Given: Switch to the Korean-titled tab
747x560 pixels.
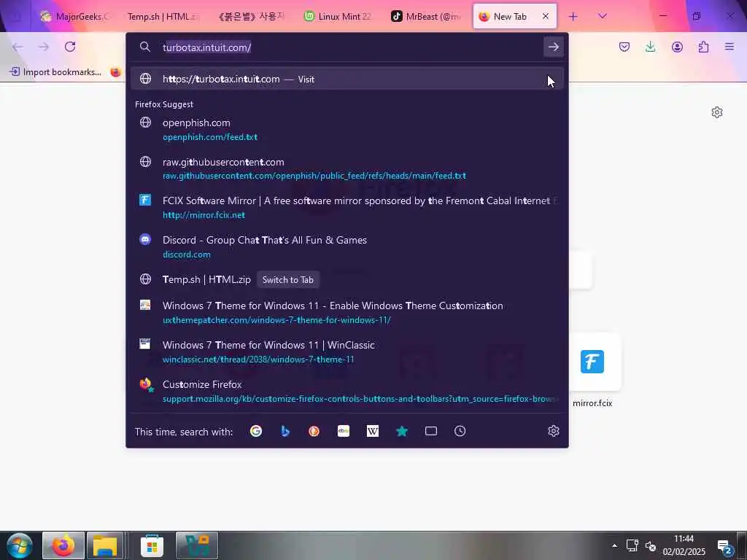Looking at the screenshot, I should point(251,16).
